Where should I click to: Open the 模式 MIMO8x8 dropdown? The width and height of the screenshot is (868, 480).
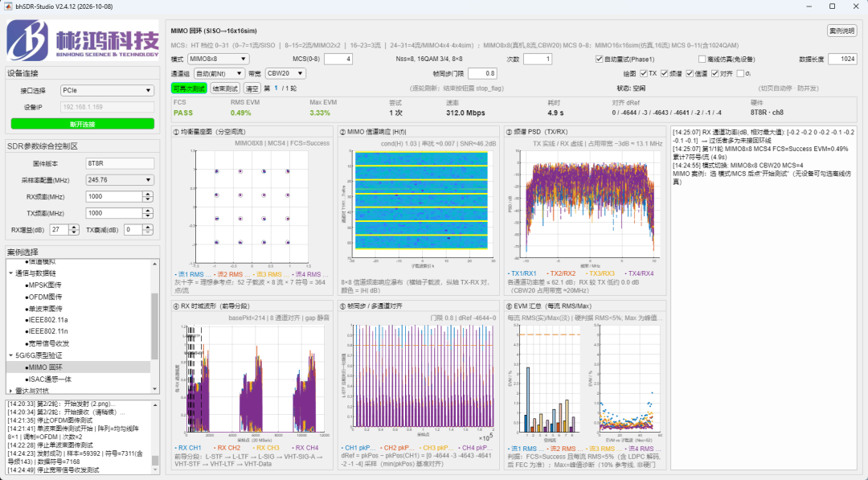coord(218,59)
